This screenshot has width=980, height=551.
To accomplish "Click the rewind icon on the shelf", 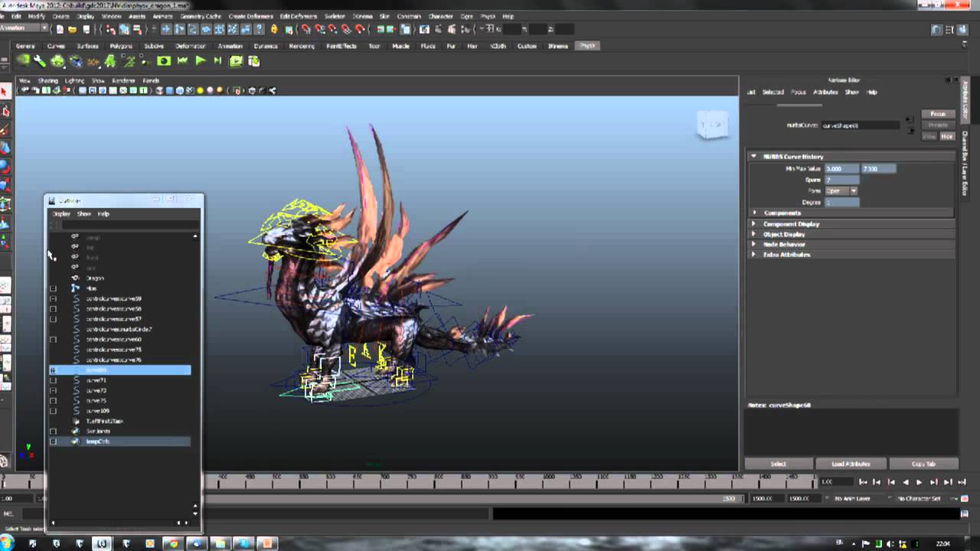I will tap(182, 61).
